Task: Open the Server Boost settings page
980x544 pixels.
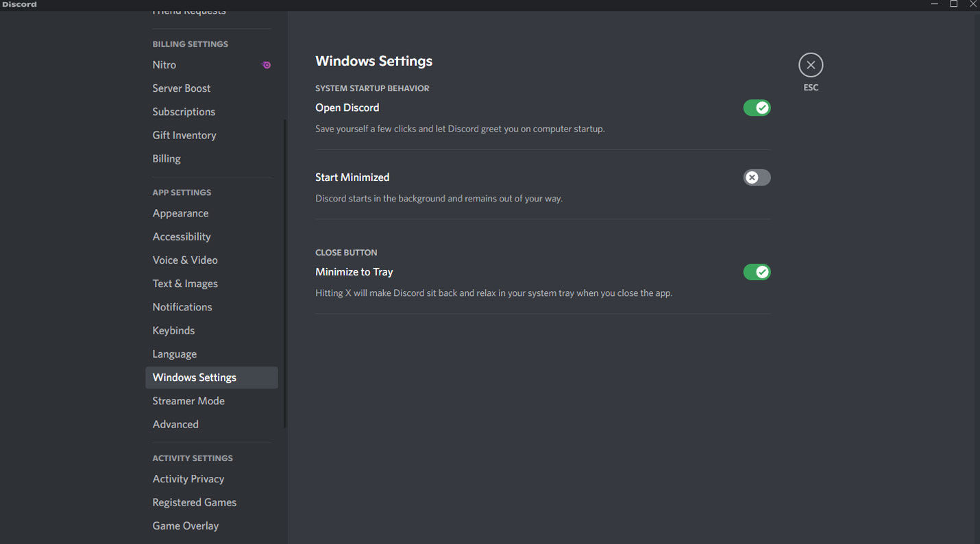Action: tap(182, 88)
